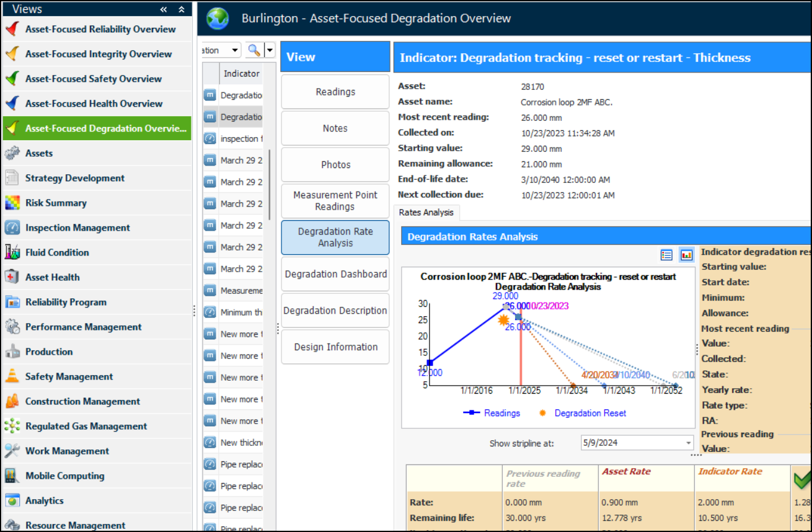Open Asset-Focused Health Overview view
The width and height of the screenshot is (812, 532).
tap(94, 104)
